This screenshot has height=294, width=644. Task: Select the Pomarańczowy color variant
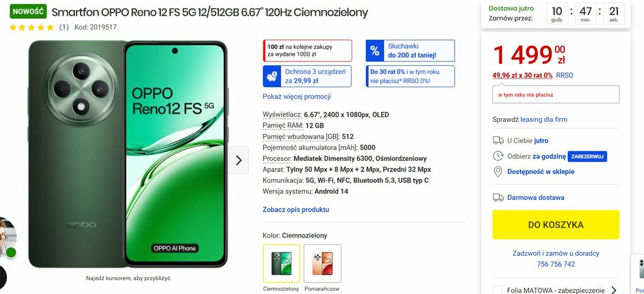pyautogui.click(x=323, y=263)
